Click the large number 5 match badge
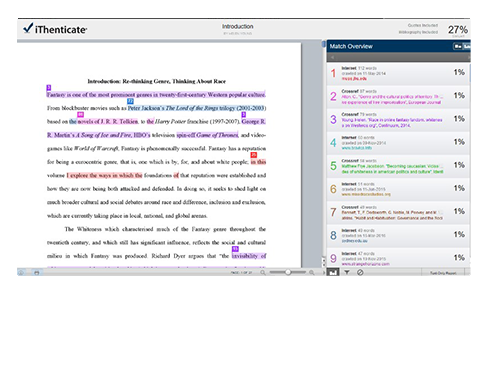 (x=333, y=166)
